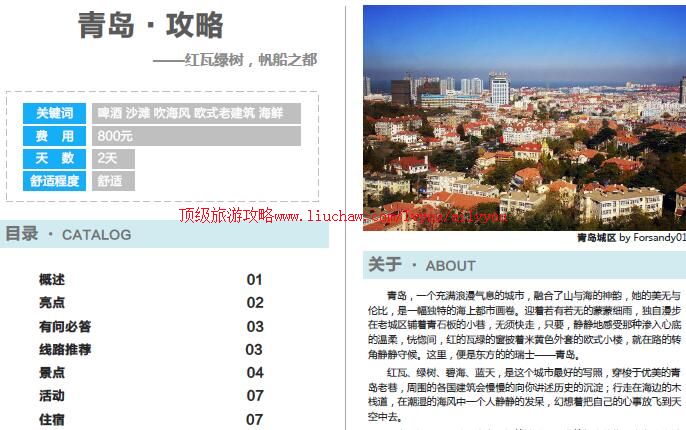This screenshot has width=686, height=430.
Task: Select the 有问必答 catalog entry
Action: pyautogui.click(x=65, y=326)
